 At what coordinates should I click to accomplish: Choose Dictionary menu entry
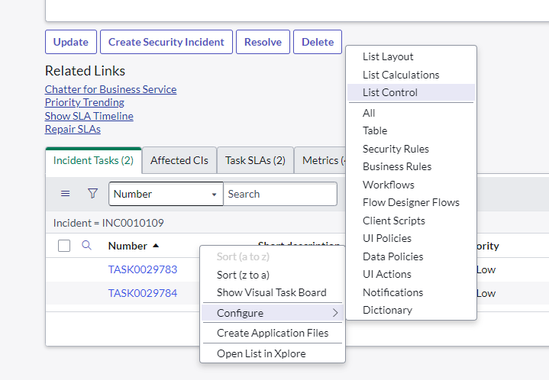(387, 310)
